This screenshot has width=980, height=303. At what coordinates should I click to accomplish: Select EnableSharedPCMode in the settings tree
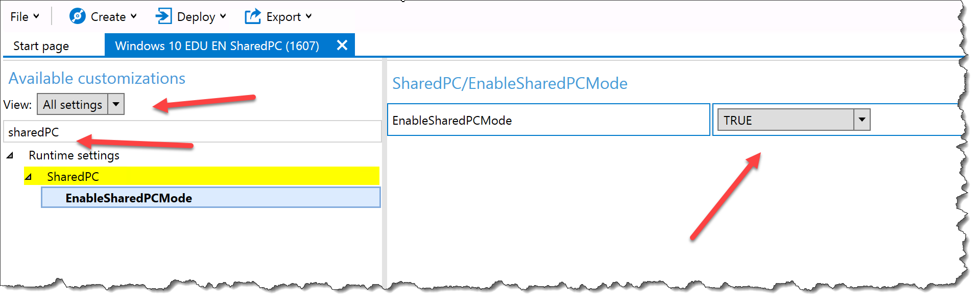129,198
